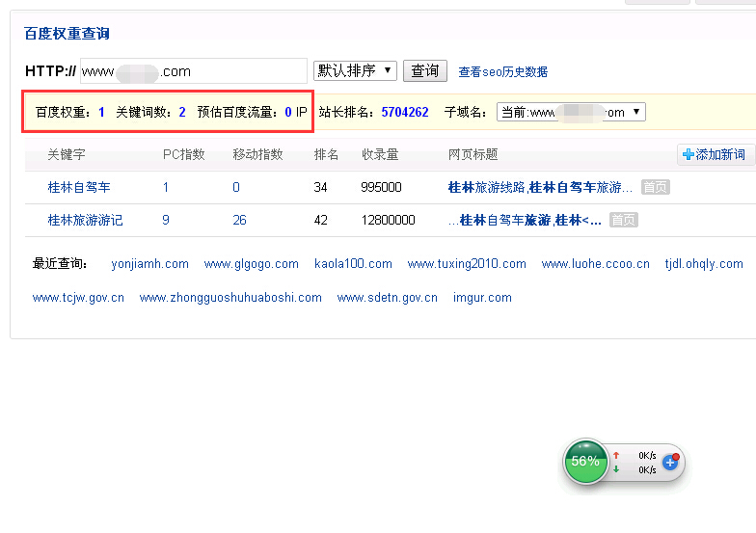Viewport: 756px width, 533px height.
Task: Open recent query yonjiamh.com
Action: (150, 264)
